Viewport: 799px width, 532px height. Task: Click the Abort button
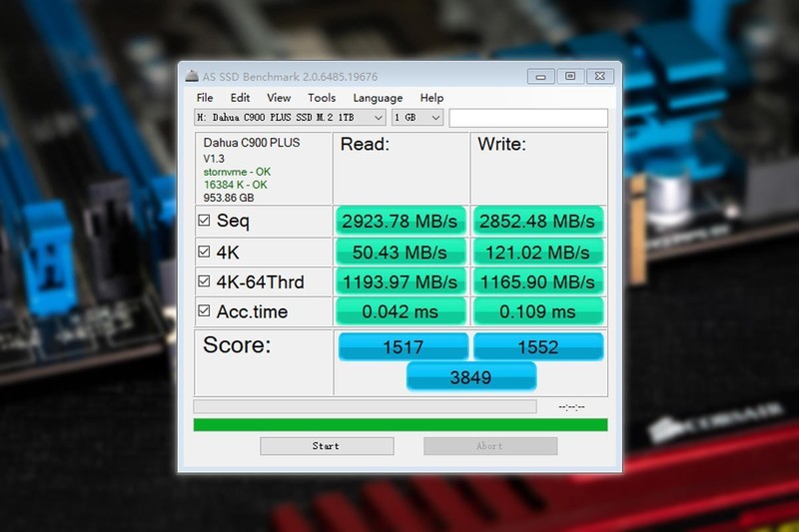pos(490,446)
